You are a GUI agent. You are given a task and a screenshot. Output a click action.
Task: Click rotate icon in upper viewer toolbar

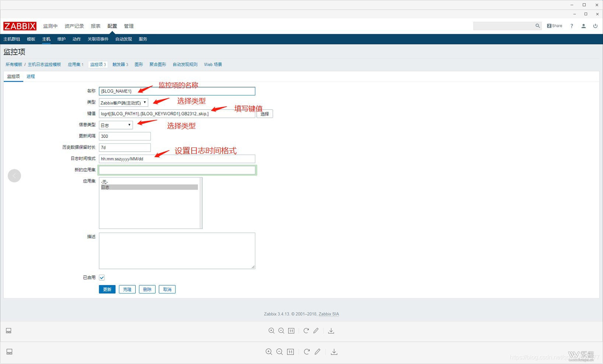pyautogui.click(x=306, y=331)
